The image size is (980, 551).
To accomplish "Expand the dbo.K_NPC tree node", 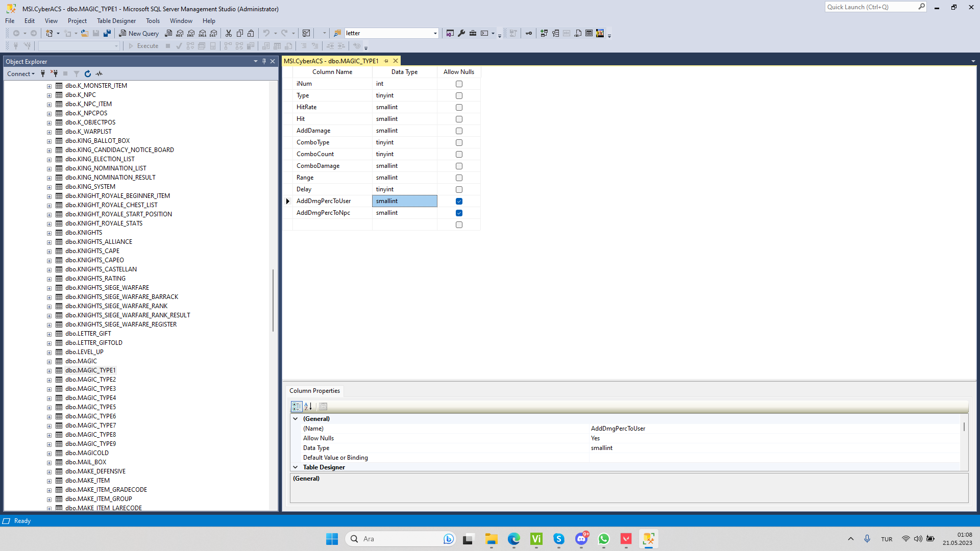I will tap(50, 95).
